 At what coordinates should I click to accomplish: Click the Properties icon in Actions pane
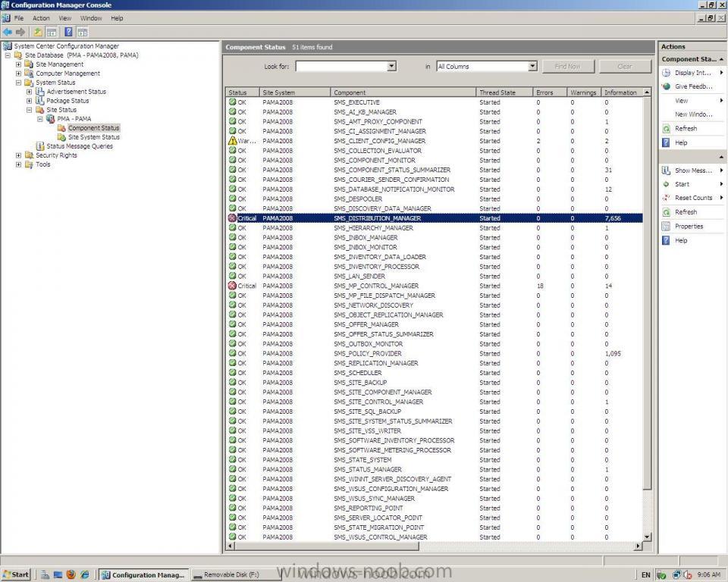click(x=667, y=226)
